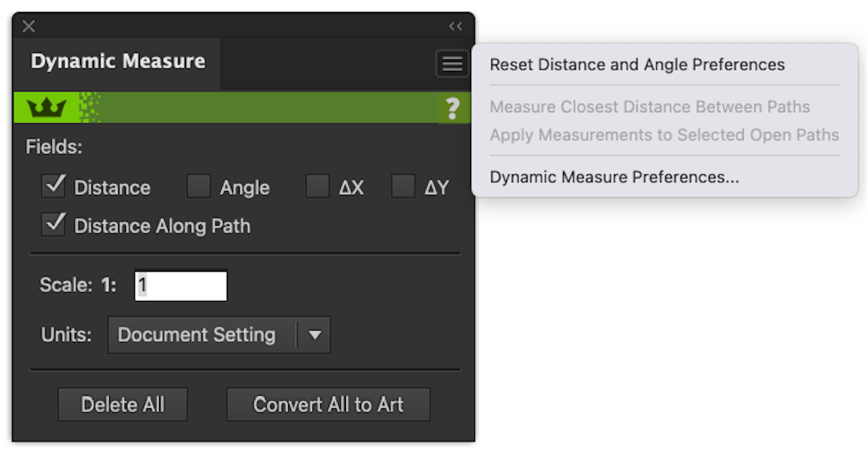Open Dynamic Measure Preferences
868x455 pixels.
click(x=614, y=177)
